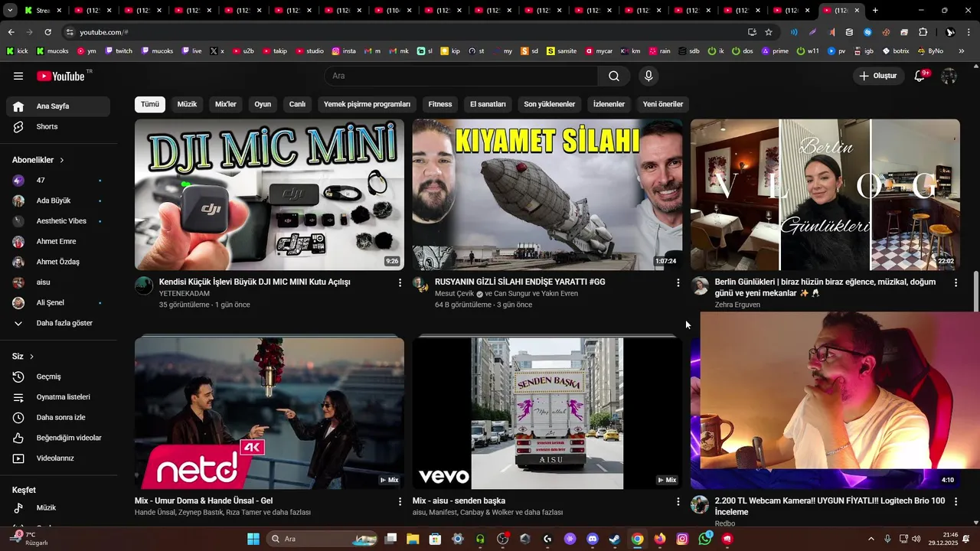The image size is (980, 551).
Task: Open the account avatar menu
Action: 949,76
